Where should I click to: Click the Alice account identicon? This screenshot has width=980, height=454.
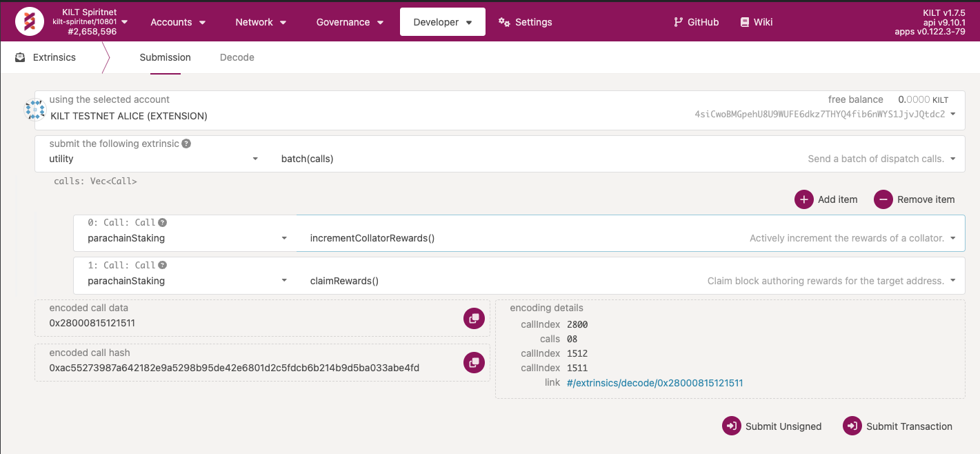(35, 110)
